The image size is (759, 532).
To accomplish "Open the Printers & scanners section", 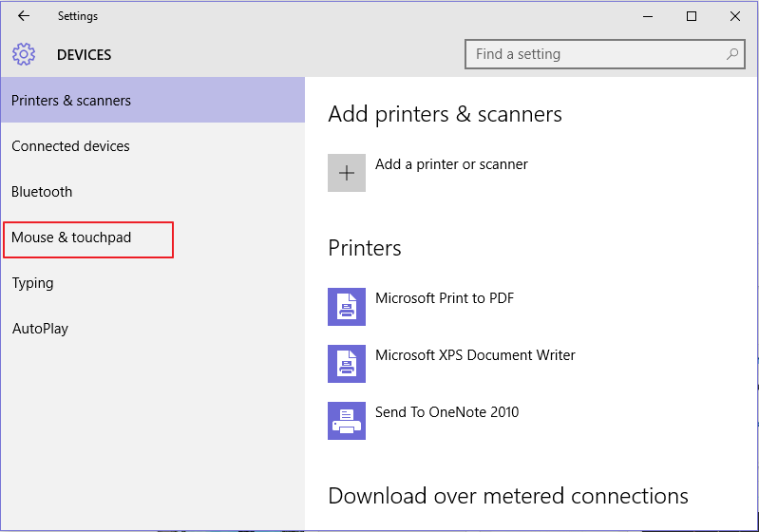I will point(71,101).
